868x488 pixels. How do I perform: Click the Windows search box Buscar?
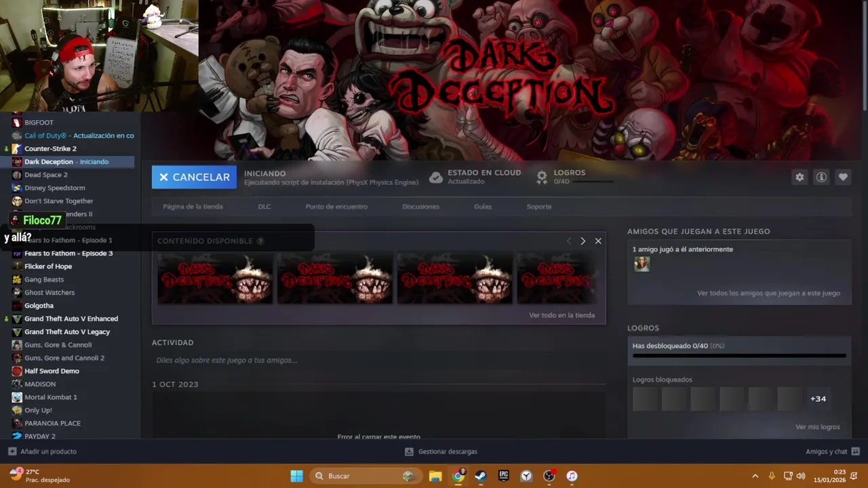365,476
